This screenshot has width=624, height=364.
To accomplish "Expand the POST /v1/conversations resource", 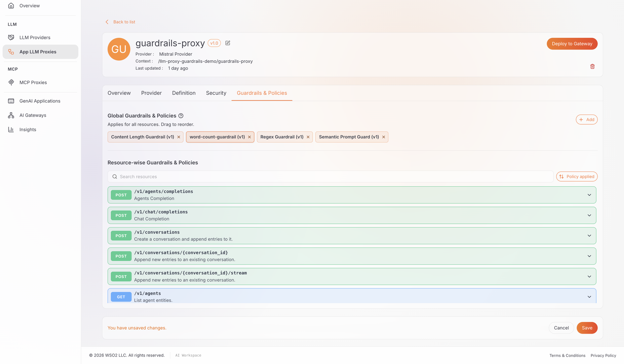I will pos(589,236).
